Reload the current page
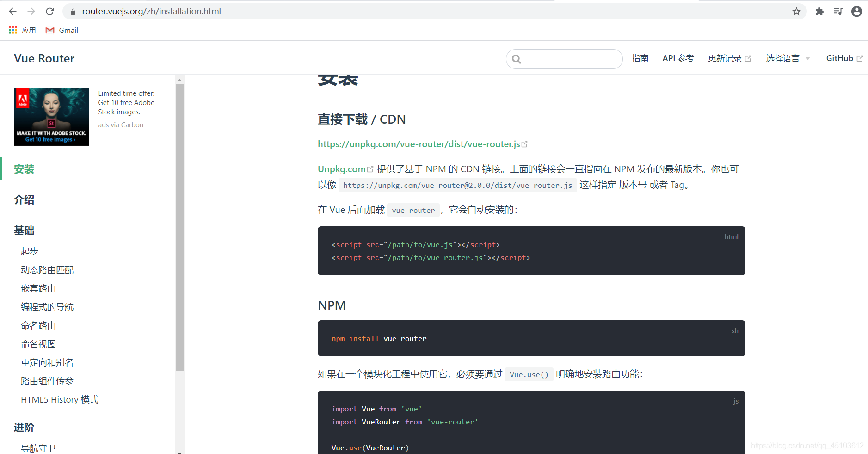The height and width of the screenshot is (454, 868). pyautogui.click(x=50, y=11)
